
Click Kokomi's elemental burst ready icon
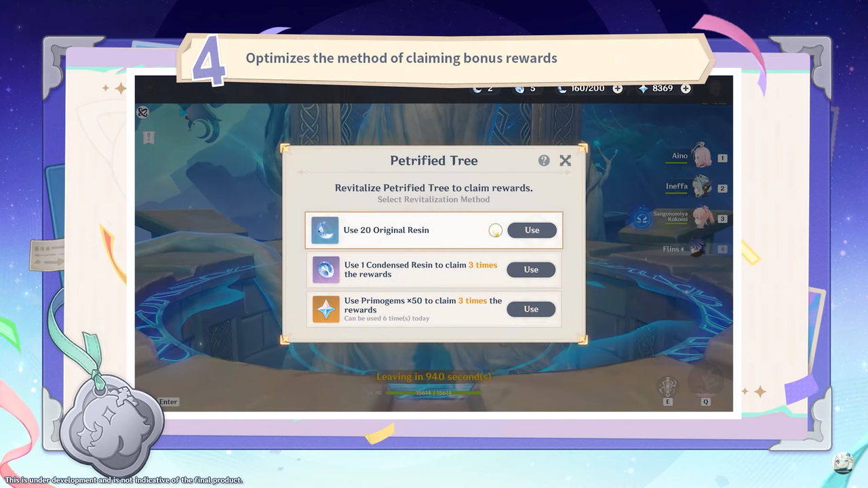click(642, 218)
